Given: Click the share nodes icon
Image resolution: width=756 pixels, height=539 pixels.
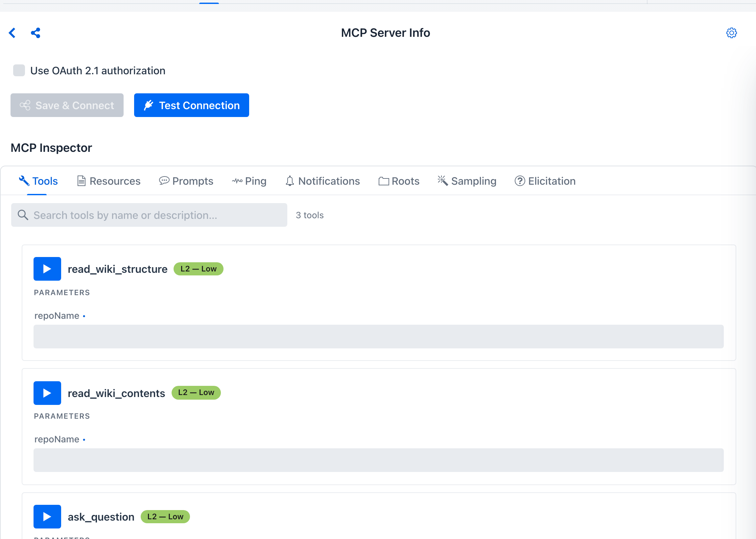Looking at the screenshot, I should (x=35, y=33).
